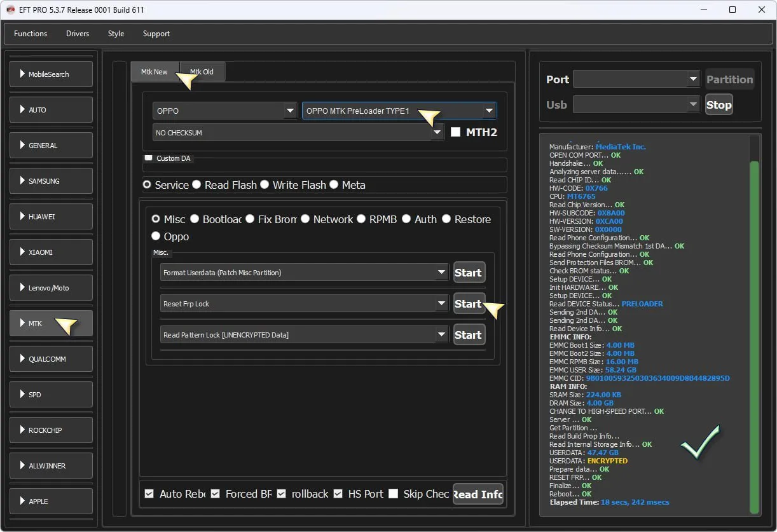Click the Stop button

pos(719,105)
